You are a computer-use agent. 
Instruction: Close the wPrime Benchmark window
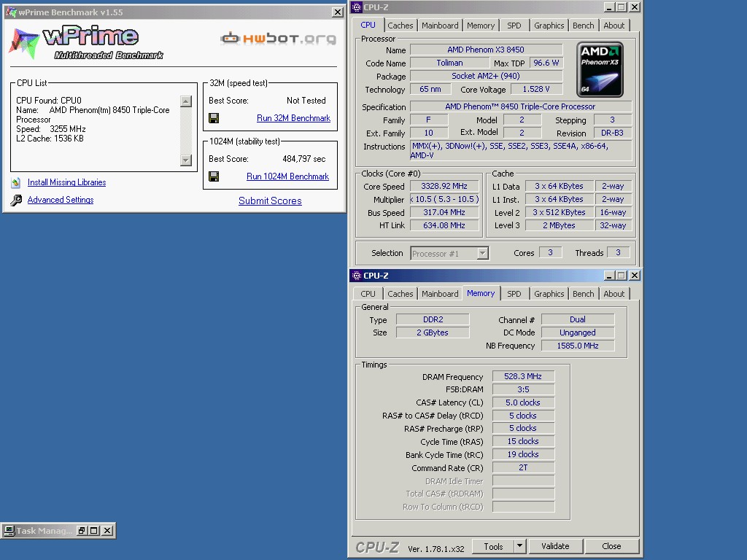click(337, 12)
